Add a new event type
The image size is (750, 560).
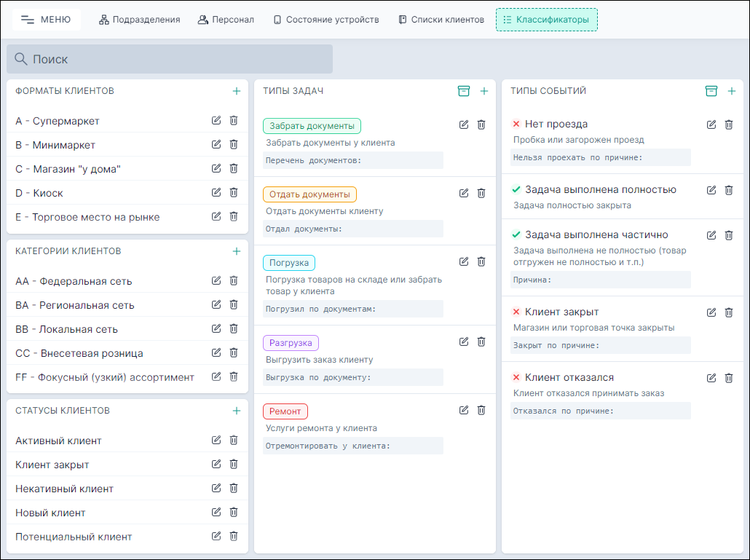click(x=732, y=91)
